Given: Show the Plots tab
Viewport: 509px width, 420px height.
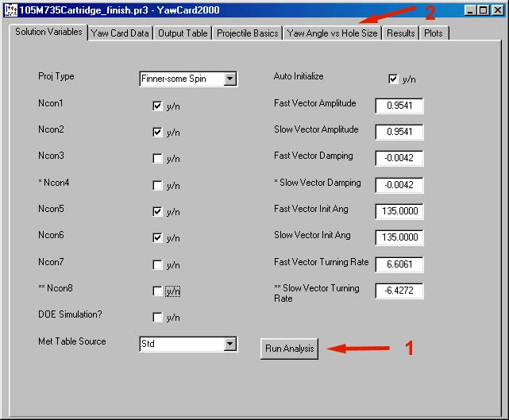Looking at the screenshot, I should (x=433, y=33).
